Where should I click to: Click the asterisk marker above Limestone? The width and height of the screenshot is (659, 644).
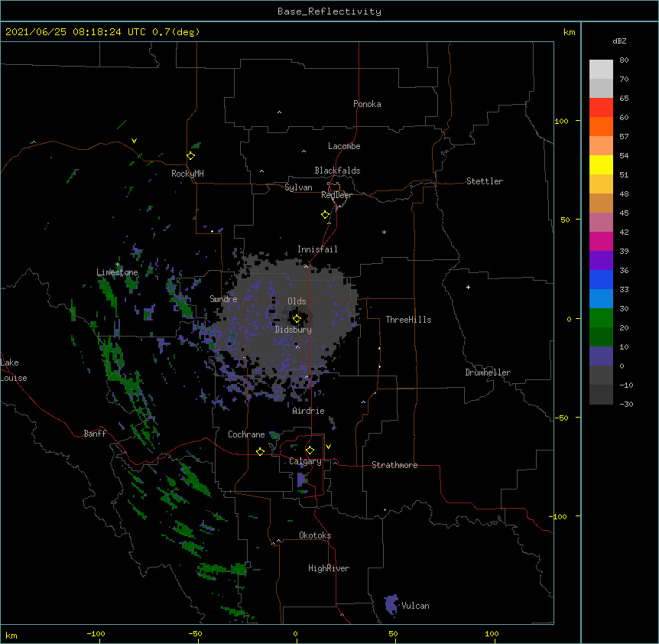[x=118, y=265]
